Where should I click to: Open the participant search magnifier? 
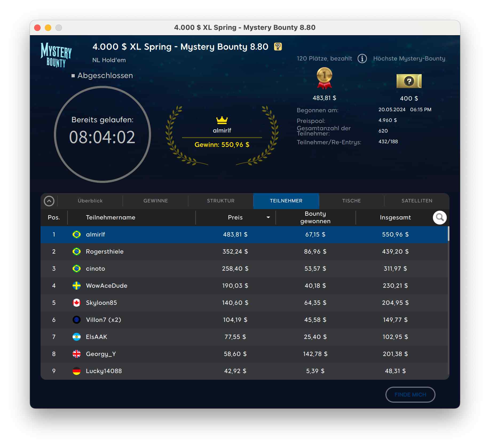[x=439, y=218]
